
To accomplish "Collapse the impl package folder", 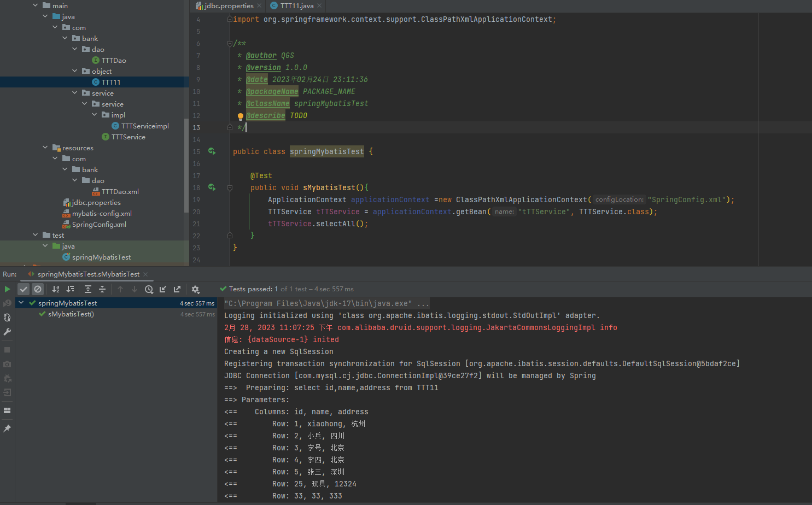I will point(95,115).
